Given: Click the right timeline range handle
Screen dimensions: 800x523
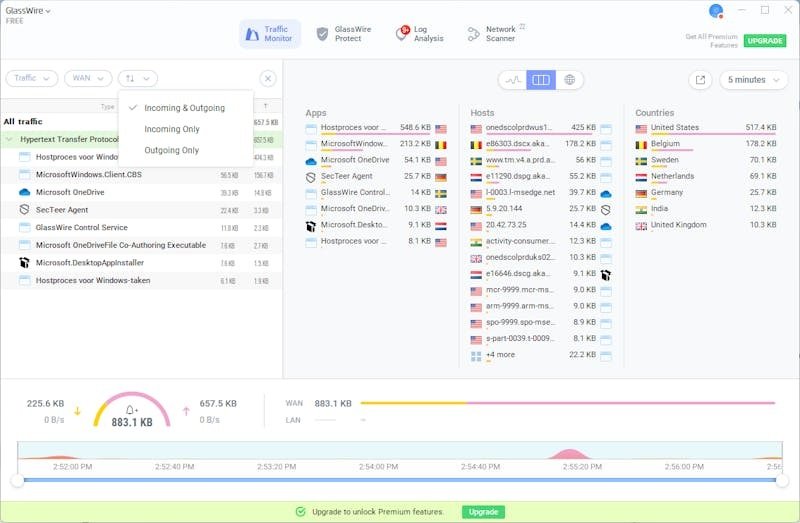Looking at the screenshot, I should (x=782, y=480).
